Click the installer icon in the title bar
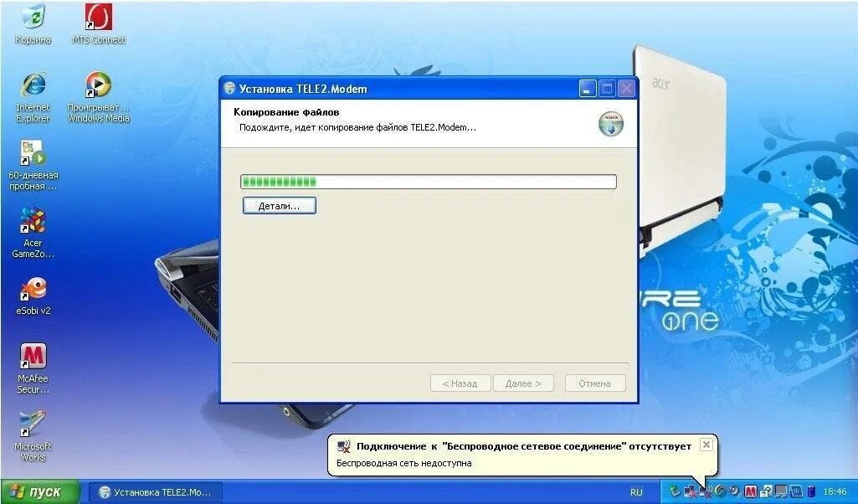 230,89
